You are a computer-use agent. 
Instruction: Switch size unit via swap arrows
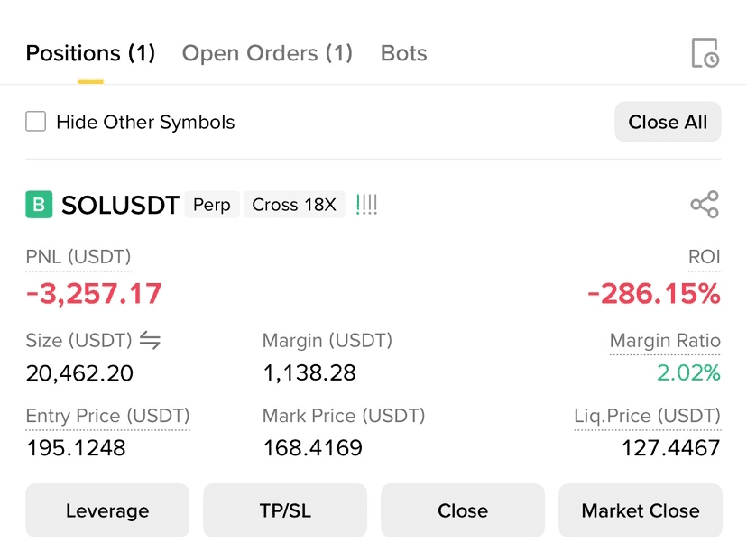click(150, 341)
